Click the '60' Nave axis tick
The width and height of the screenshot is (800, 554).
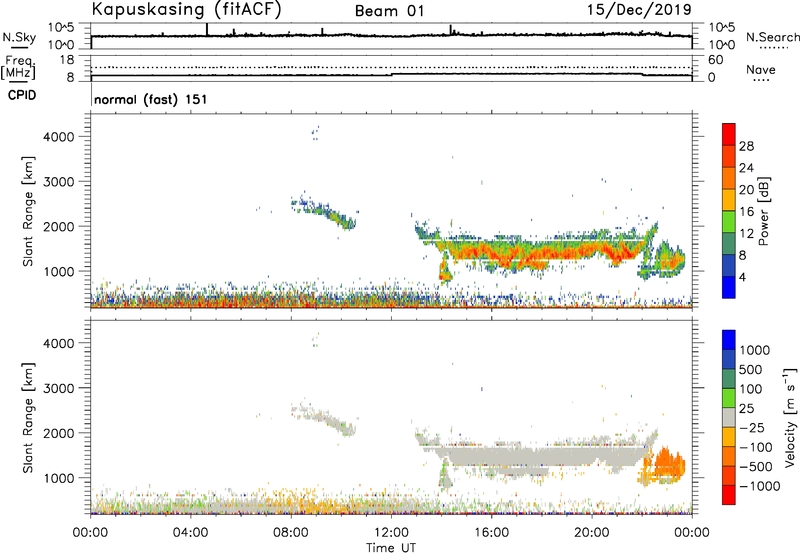pyautogui.click(x=716, y=60)
